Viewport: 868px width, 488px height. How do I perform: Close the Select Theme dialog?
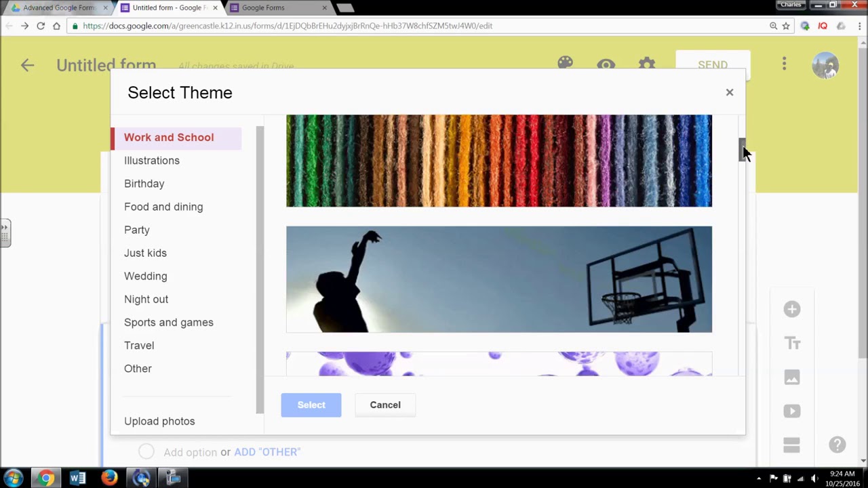[x=730, y=92]
